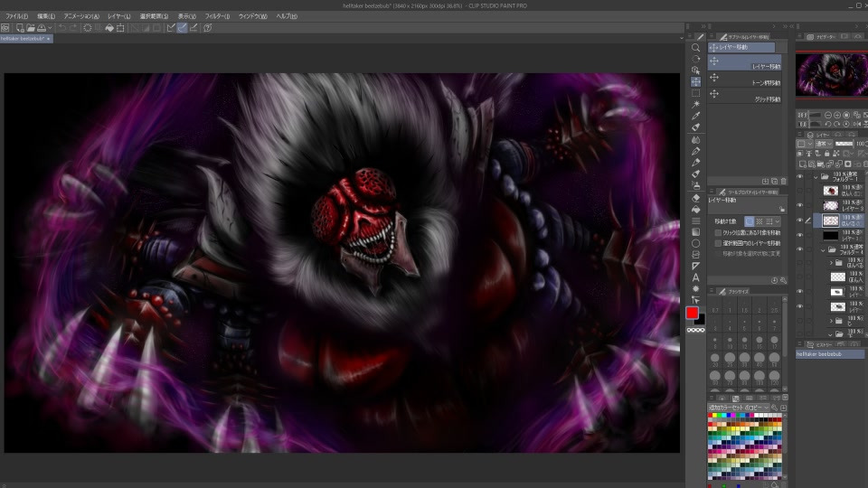Click the New file toolbar icon
Image resolution: width=868 pixels, height=488 pixels.
coord(20,28)
